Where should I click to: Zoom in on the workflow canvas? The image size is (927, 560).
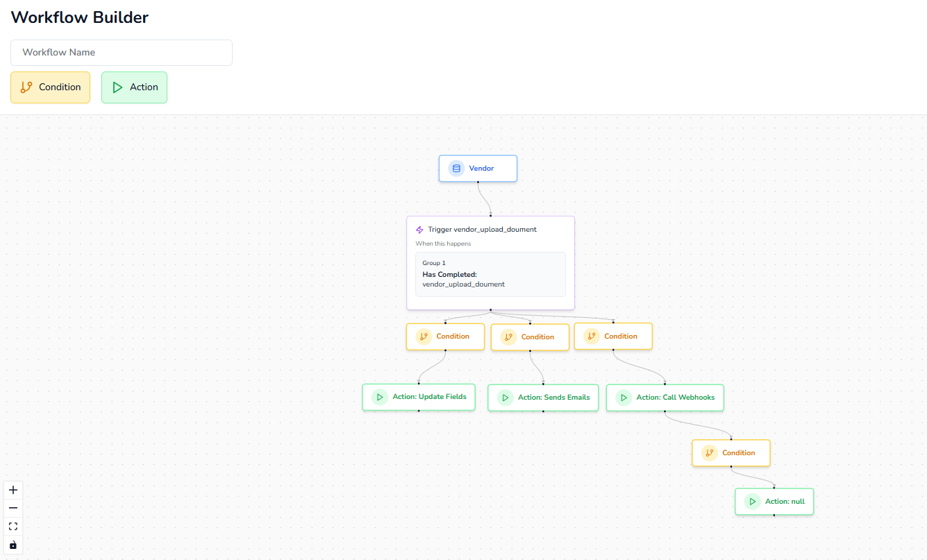(x=12, y=489)
